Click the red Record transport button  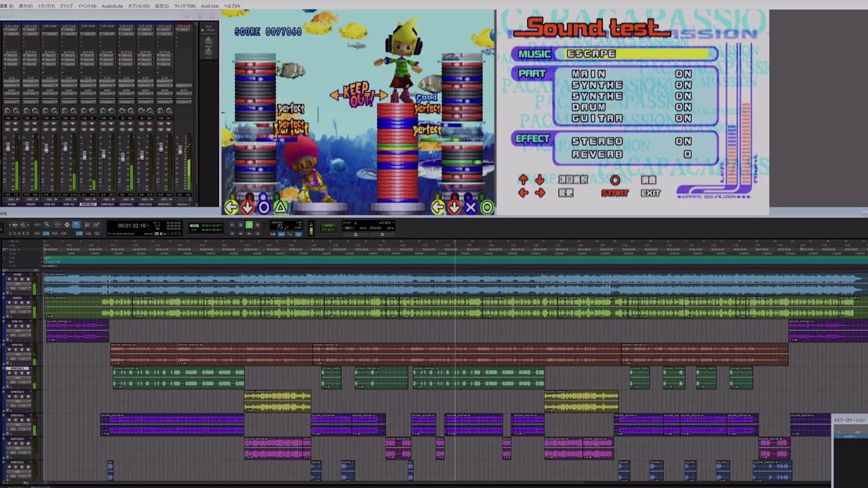257,224
